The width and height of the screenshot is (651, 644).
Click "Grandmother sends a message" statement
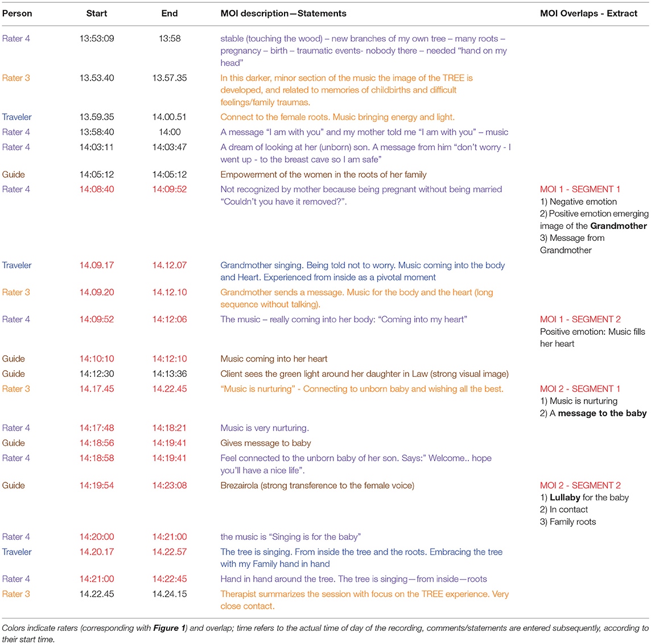pos(357,298)
